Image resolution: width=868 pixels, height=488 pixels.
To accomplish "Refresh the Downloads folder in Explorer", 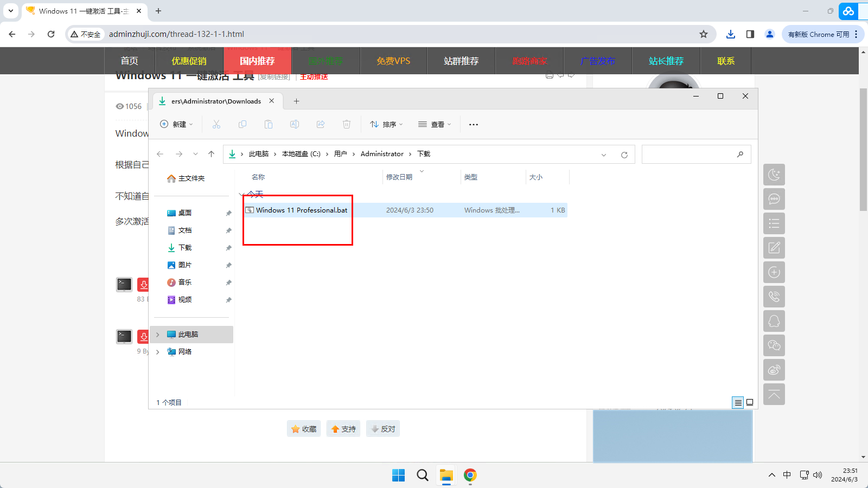I will [624, 155].
